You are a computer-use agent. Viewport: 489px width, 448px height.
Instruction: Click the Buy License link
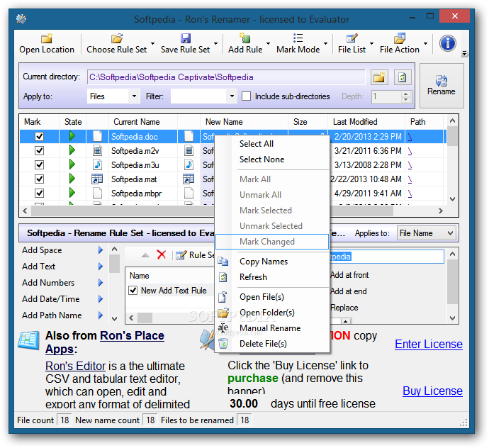point(432,391)
